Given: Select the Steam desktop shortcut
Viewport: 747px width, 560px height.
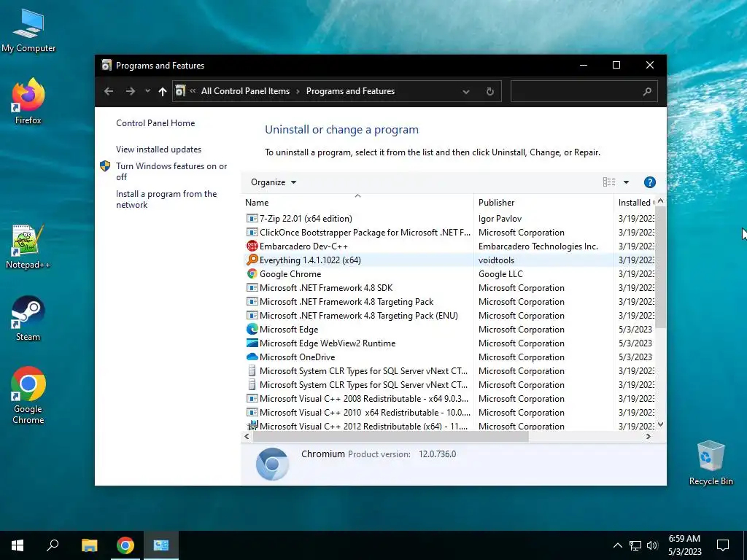Looking at the screenshot, I should (28, 319).
